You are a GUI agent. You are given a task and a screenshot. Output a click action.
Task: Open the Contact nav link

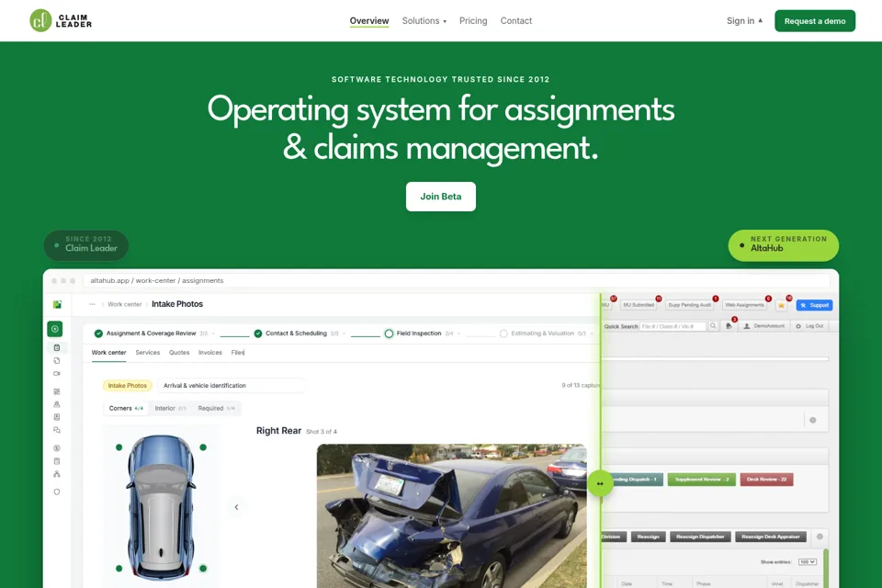click(x=515, y=21)
